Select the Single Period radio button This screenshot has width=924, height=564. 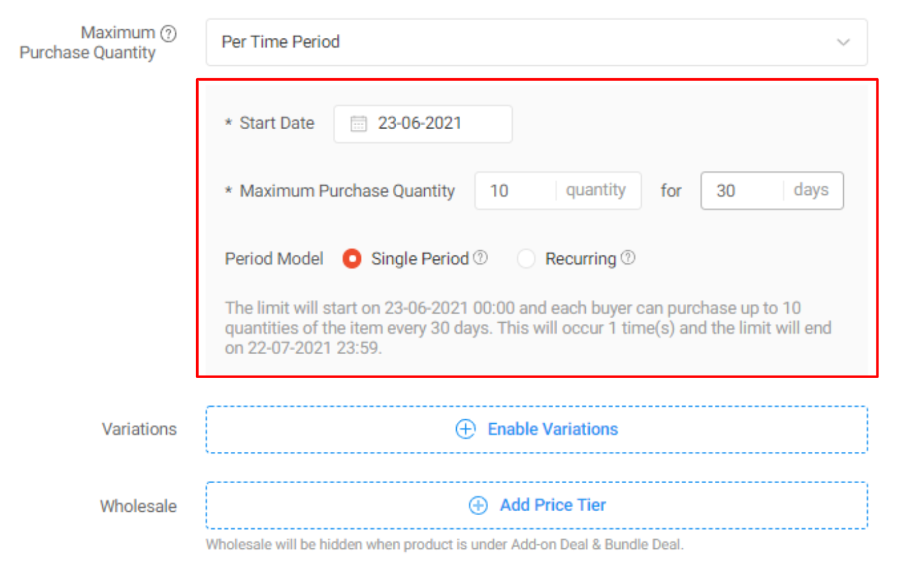click(x=352, y=258)
